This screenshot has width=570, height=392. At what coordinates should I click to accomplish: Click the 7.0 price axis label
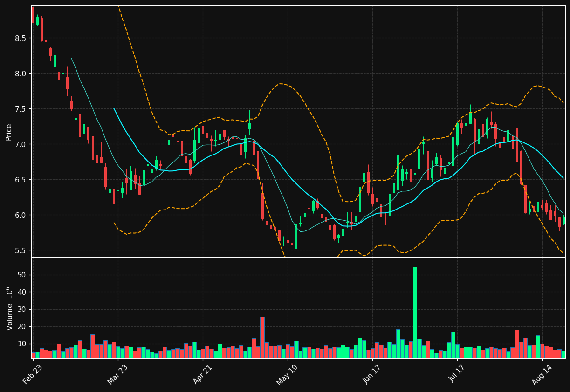click(21, 144)
